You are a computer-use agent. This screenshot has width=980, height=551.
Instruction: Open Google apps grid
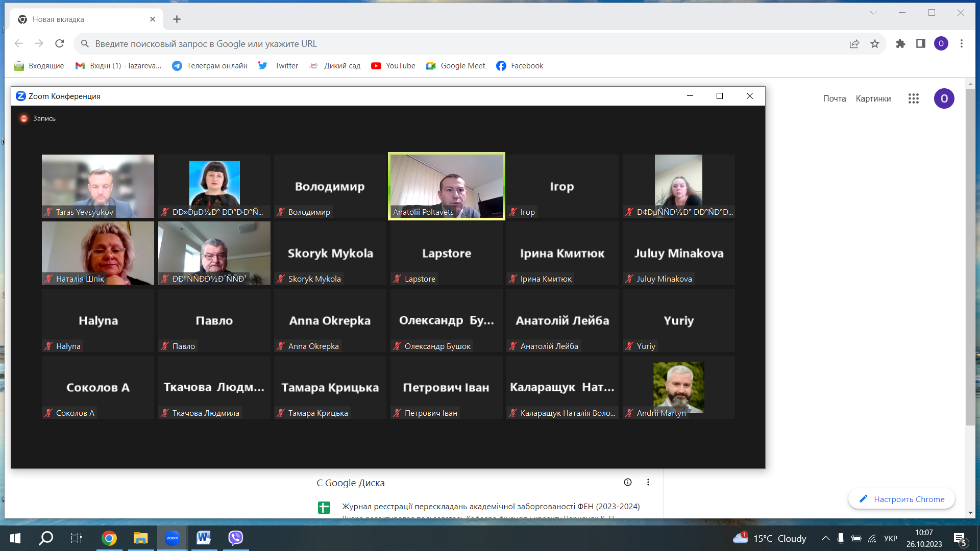(x=914, y=98)
